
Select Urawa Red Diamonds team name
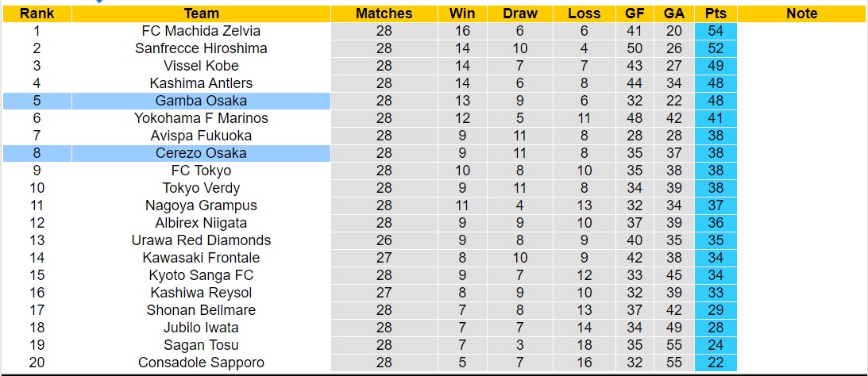[x=201, y=240]
